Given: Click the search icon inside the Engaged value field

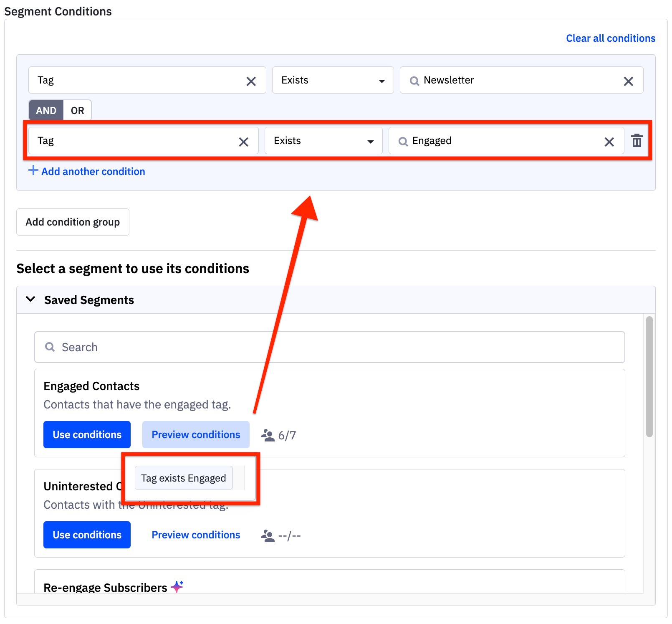Looking at the screenshot, I should [403, 142].
